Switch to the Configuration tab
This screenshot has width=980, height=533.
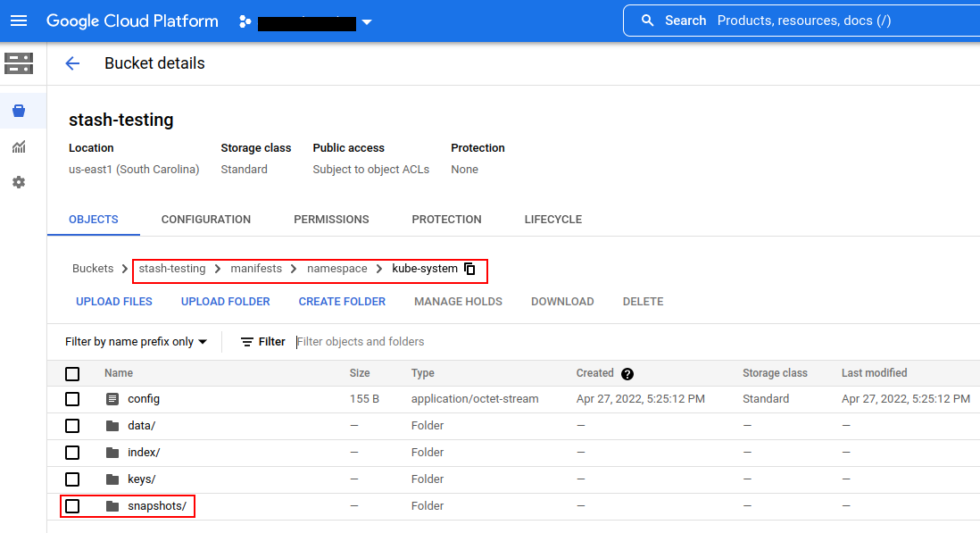206,220
